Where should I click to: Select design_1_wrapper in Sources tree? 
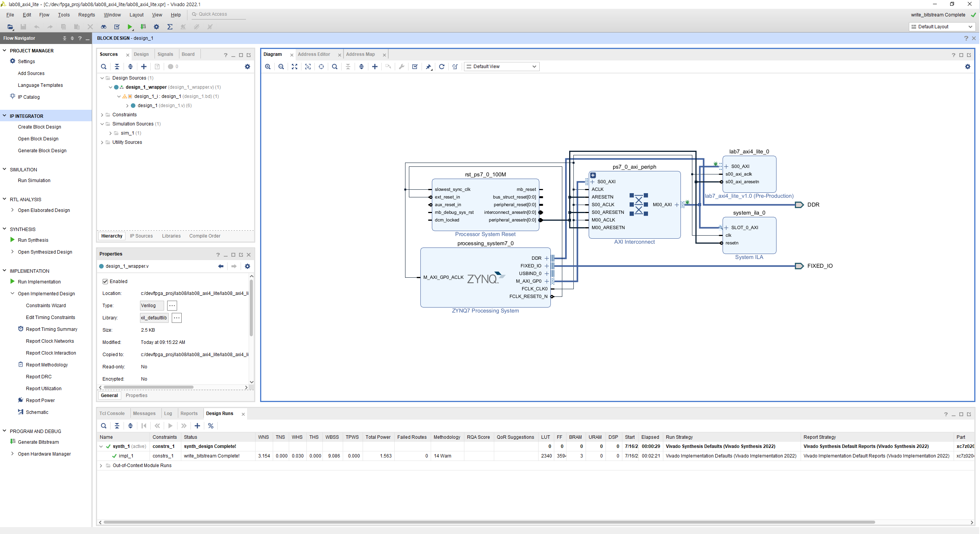146,87
